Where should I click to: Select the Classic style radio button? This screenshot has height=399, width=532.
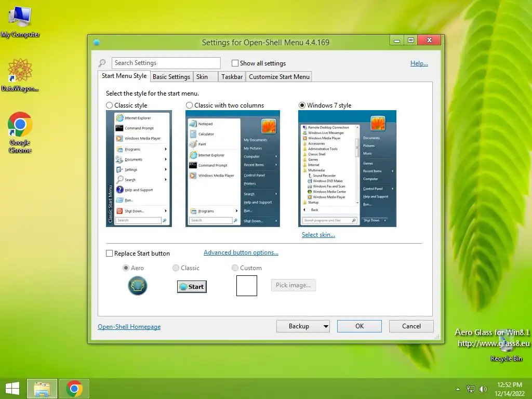(x=109, y=105)
